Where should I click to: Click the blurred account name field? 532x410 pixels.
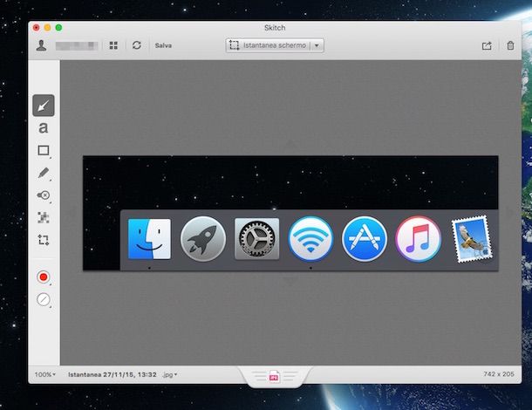point(77,45)
